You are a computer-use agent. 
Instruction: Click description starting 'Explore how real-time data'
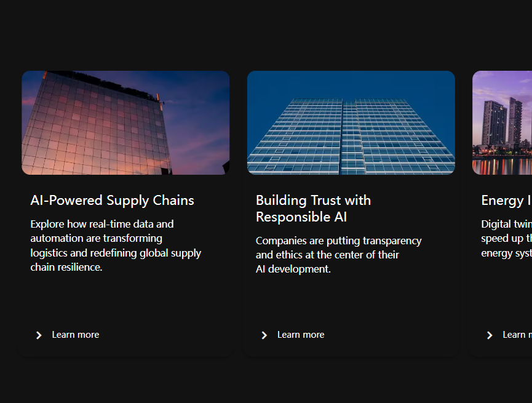pos(116,245)
